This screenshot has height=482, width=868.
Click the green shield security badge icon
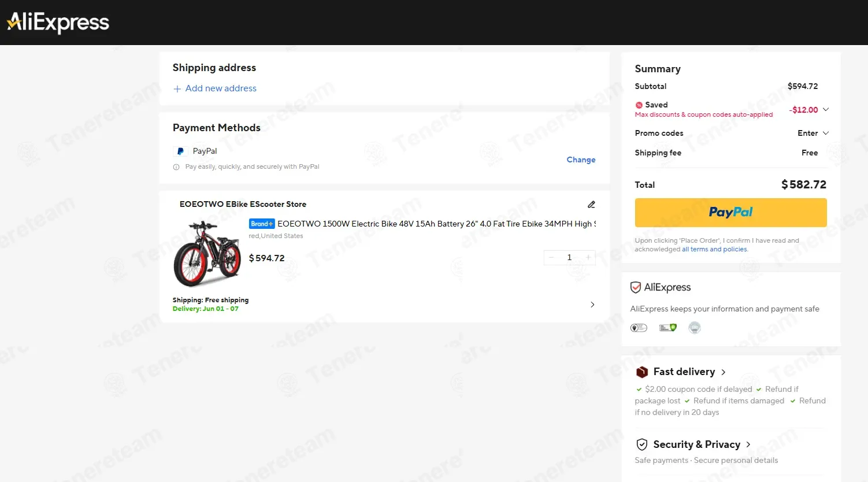pyautogui.click(x=668, y=328)
